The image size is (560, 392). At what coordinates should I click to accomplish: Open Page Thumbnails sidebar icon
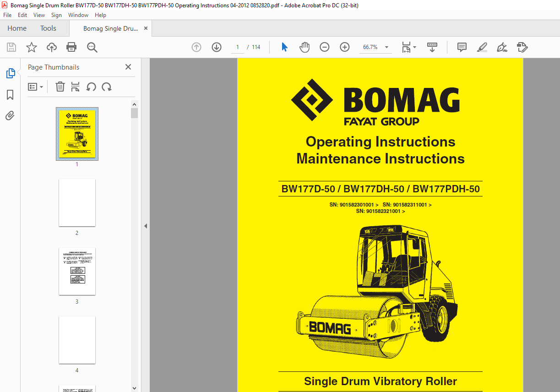point(10,73)
